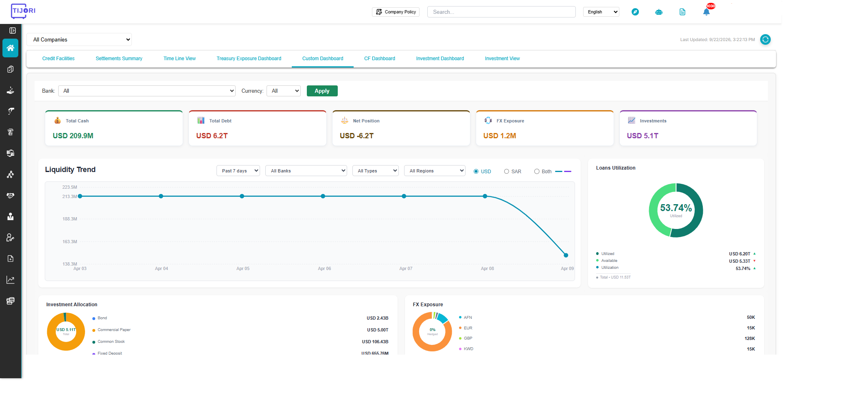Viewport: 868px width, 414px height.
Task: Open the stacked coins sidebar icon
Action: (x=11, y=301)
